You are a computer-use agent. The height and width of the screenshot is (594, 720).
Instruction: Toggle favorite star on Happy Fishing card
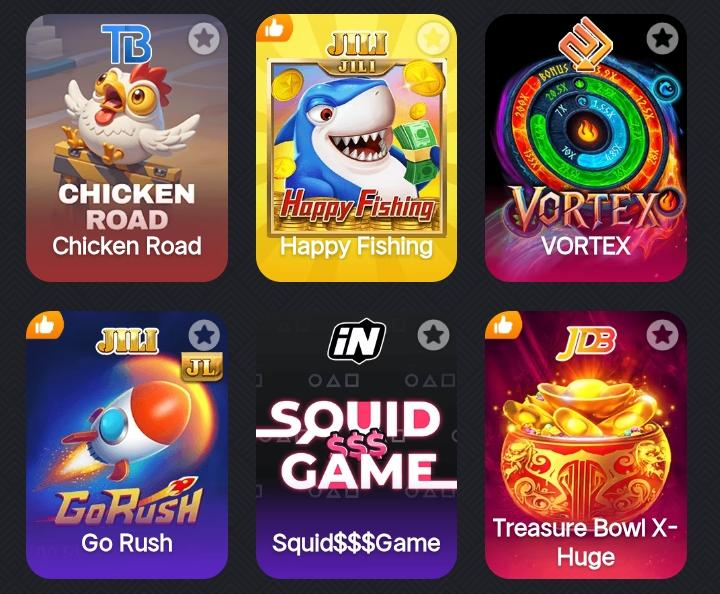[x=433, y=39]
